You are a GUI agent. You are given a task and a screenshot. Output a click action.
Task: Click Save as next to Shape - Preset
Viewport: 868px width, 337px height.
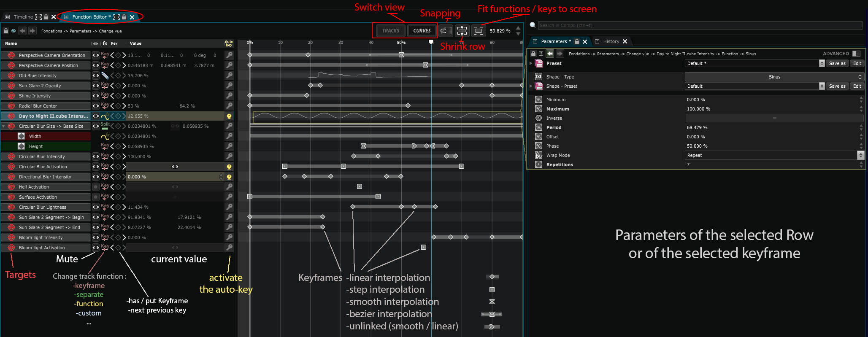837,86
